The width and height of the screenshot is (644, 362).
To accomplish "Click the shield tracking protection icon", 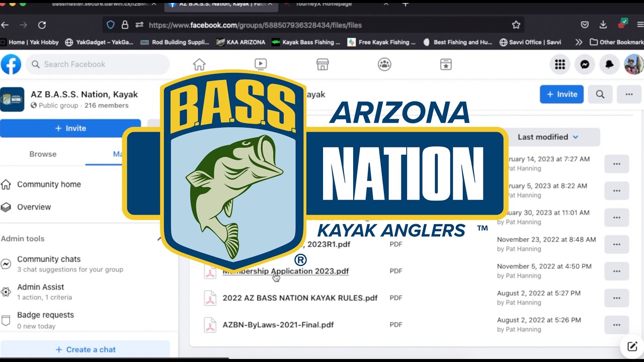I will pos(111,25).
